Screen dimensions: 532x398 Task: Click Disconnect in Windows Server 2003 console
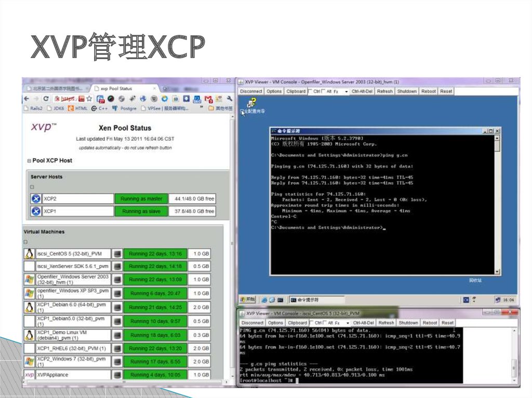coord(251,91)
